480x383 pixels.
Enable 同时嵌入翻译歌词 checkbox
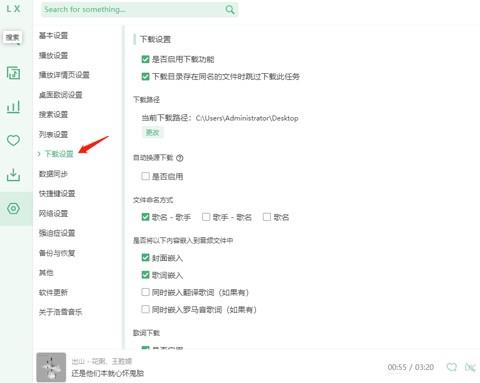click(x=145, y=292)
